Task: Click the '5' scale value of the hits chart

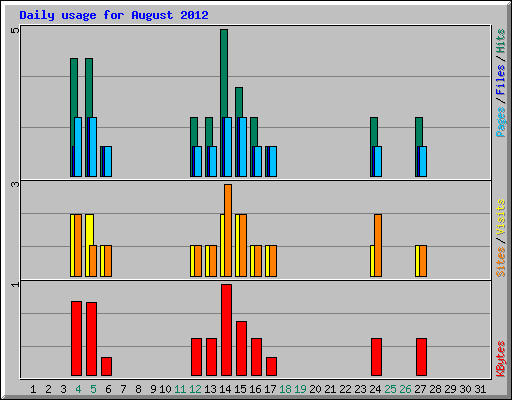Action: [x=15, y=31]
